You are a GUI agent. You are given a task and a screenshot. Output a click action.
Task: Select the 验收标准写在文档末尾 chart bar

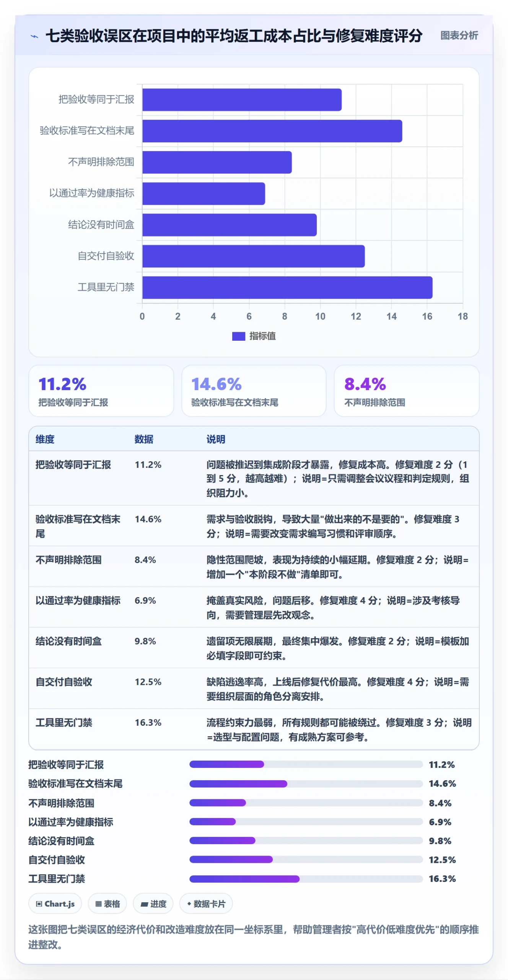pos(272,131)
